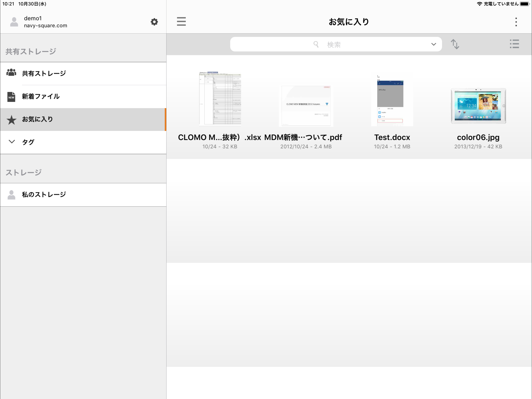Click the date text 2013/12/19 - 42 KB
532x399 pixels.
pyautogui.click(x=478, y=147)
